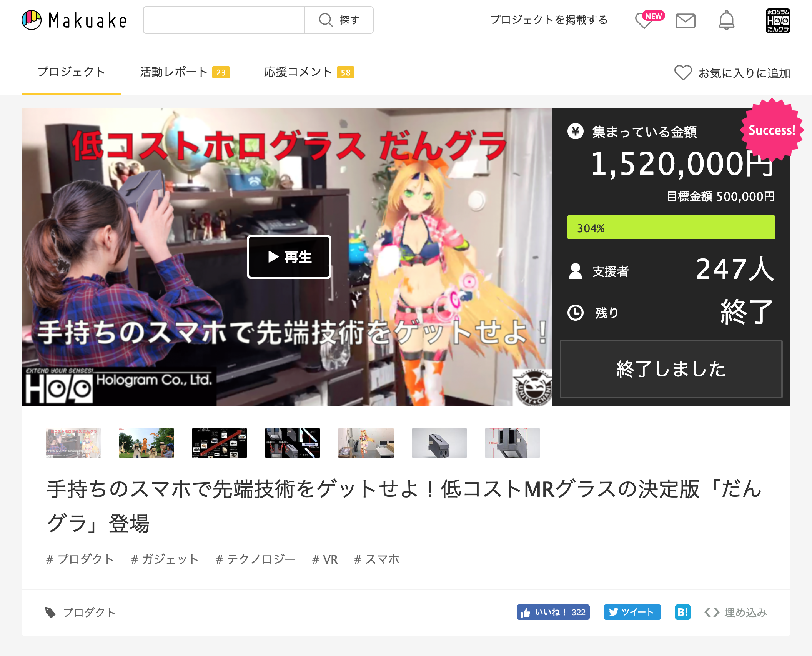This screenshot has width=812, height=656.
Task: Click the search magnifier 探す button
Action: tap(339, 20)
